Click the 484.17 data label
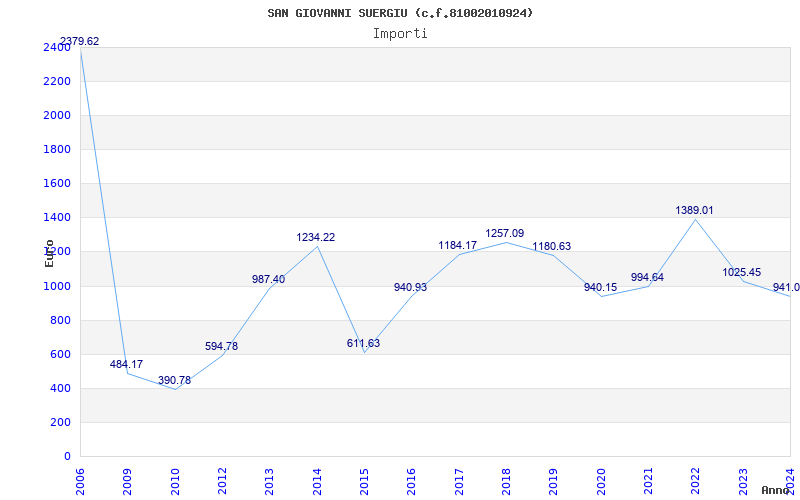800x500 pixels. [x=127, y=364]
